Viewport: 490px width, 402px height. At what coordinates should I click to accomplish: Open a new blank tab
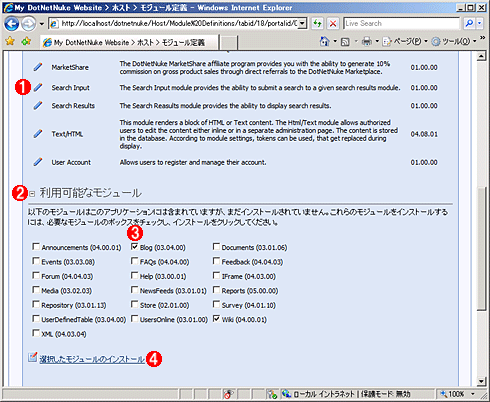(229, 43)
